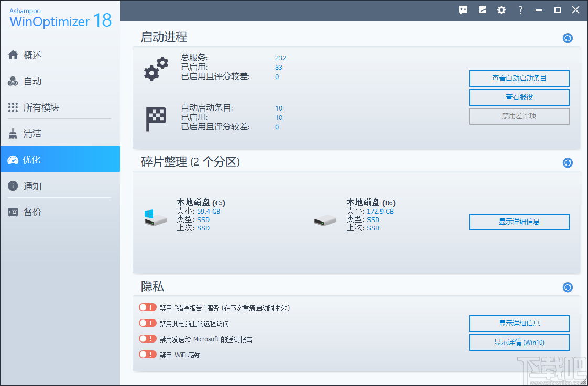
Task: Enable 禁用 "错误报告" 服务 toggle
Action: click(x=147, y=307)
